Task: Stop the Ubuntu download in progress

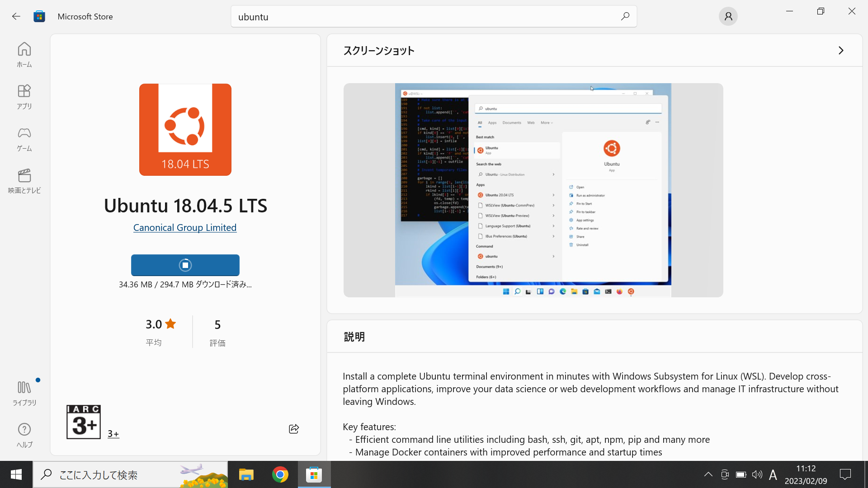Action: pyautogui.click(x=185, y=265)
